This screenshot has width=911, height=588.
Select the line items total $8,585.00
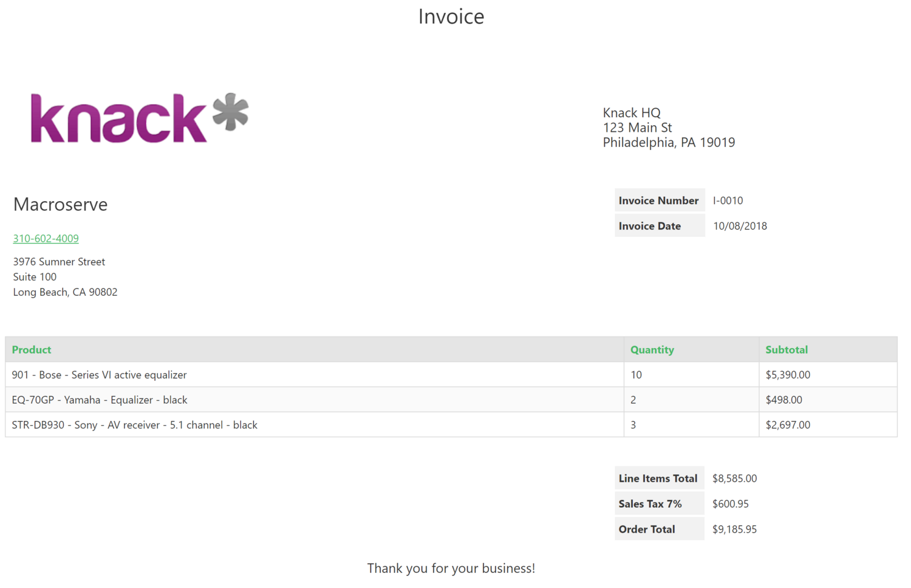(734, 479)
